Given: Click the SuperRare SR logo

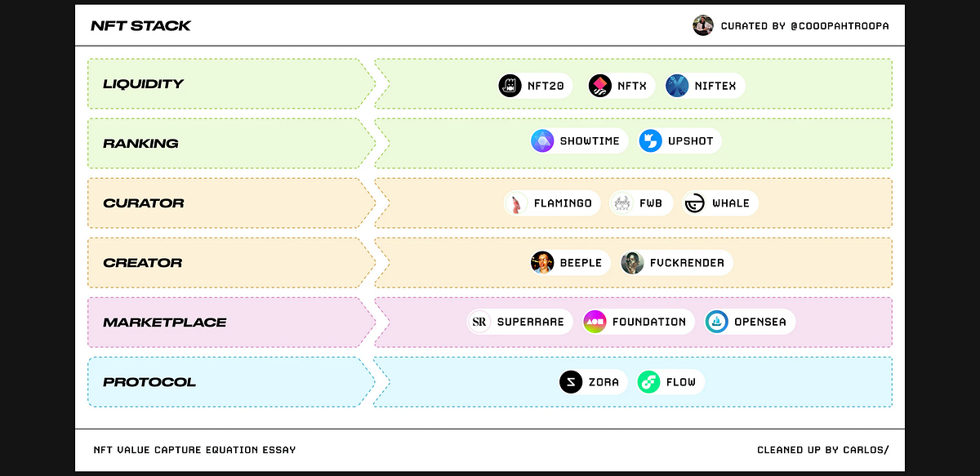Looking at the screenshot, I should coord(479,322).
